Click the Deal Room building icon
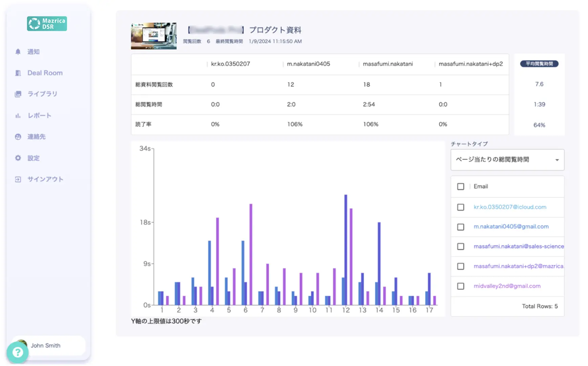This screenshot has height=366, width=588. coord(18,73)
